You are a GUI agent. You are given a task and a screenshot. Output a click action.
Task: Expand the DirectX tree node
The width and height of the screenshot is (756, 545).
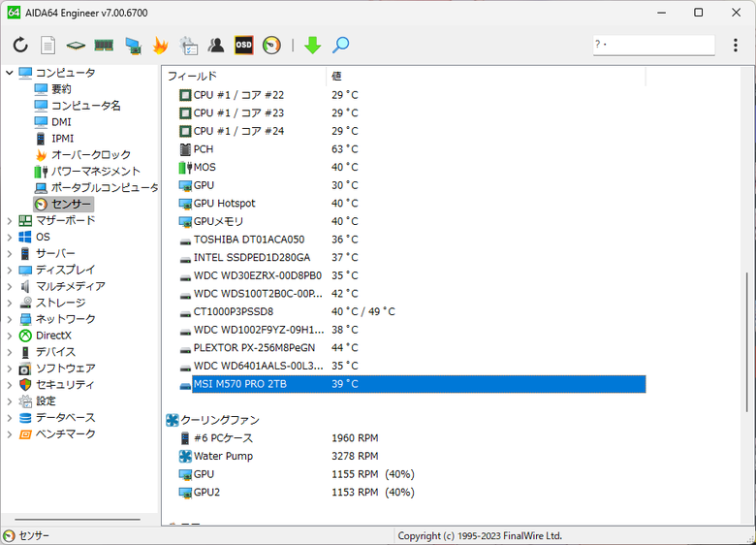coord(9,336)
